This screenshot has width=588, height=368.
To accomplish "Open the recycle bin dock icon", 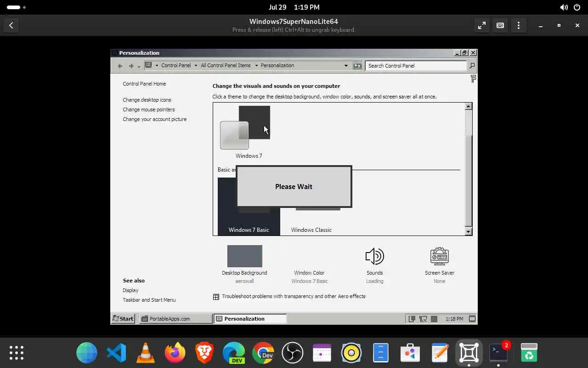I will [x=529, y=353].
